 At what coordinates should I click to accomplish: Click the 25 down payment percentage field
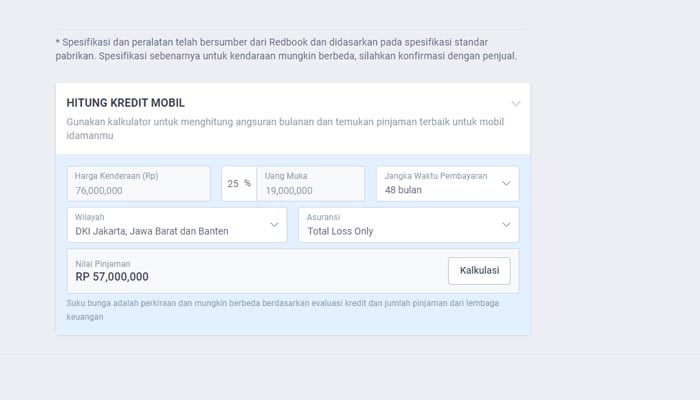coord(232,184)
